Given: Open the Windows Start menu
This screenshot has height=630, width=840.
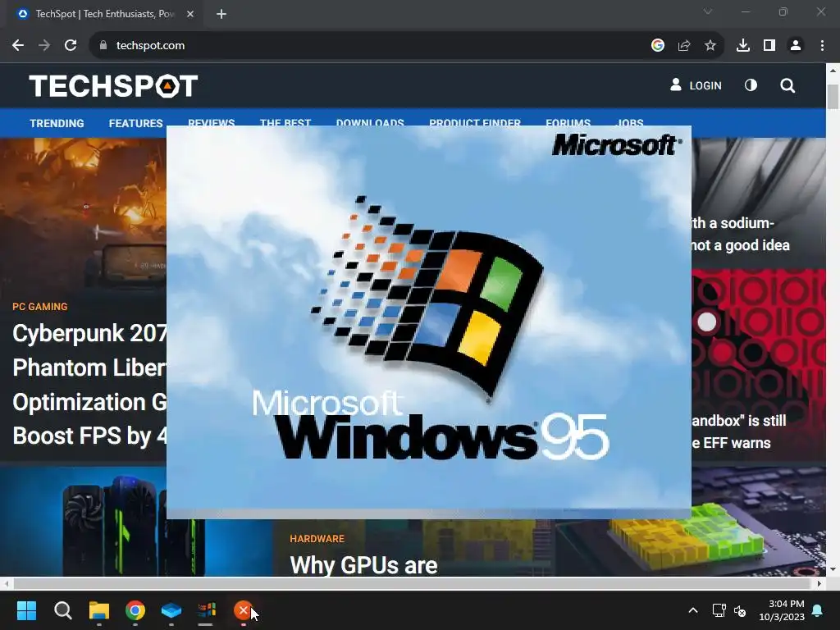Looking at the screenshot, I should pyautogui.click(x=26, y=610).
